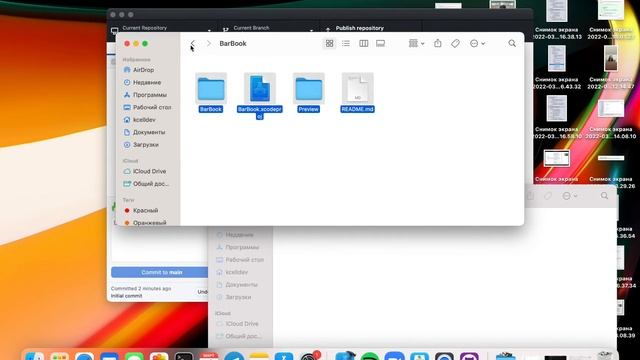Click Undo next to Initial commit
The image size is (640, 360).
tap(203, 292)
